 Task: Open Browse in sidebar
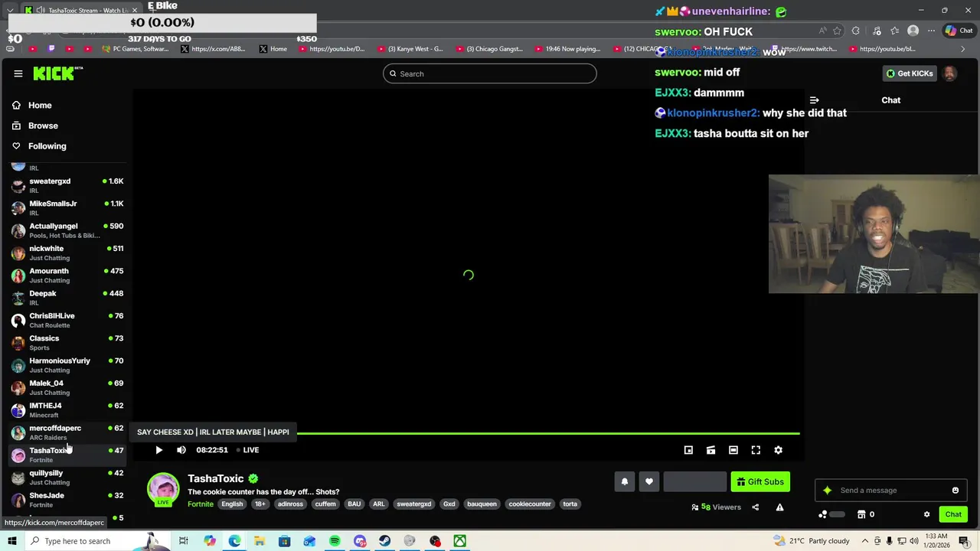coord(43,126)
